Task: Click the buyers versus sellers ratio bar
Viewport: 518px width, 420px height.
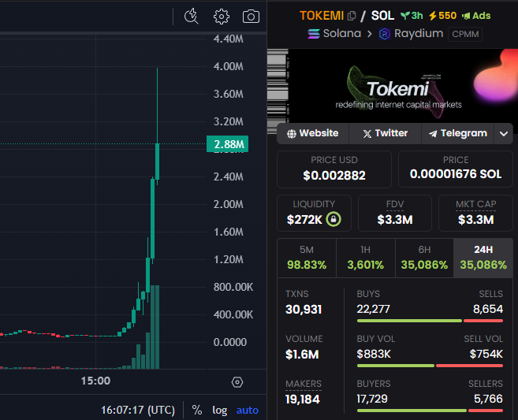Action: pyautogui.click(x=430, y=411)
